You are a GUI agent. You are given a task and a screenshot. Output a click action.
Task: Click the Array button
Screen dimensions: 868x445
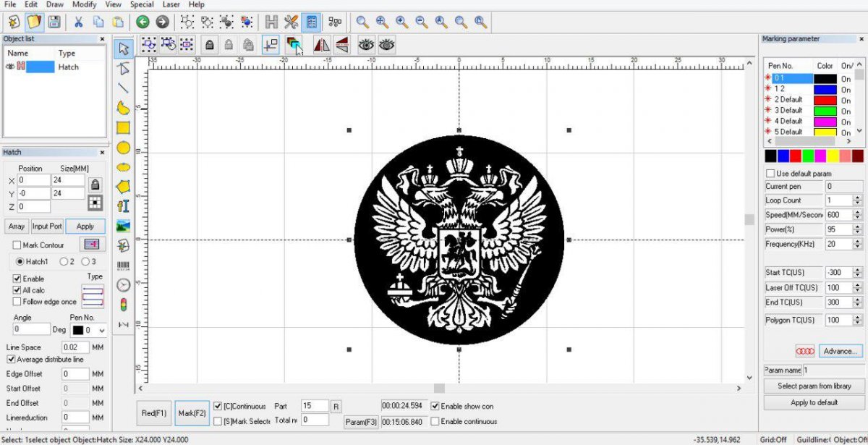point(17,226)
